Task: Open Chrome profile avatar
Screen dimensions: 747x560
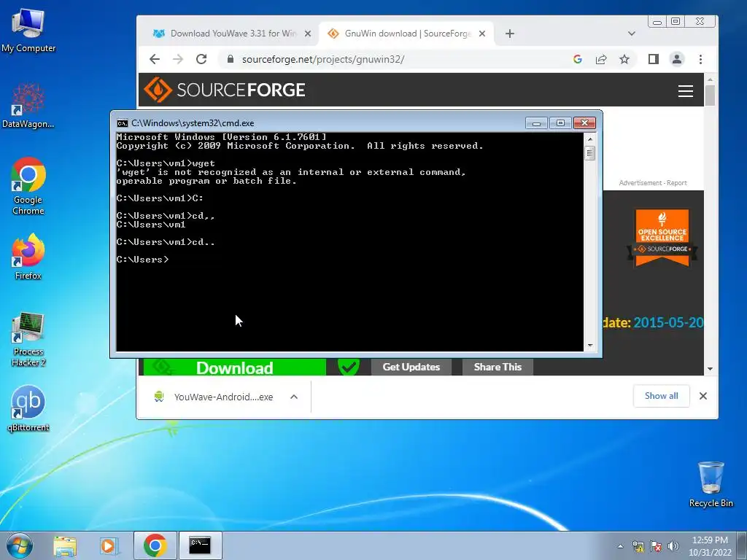Action: coord(677,59)
